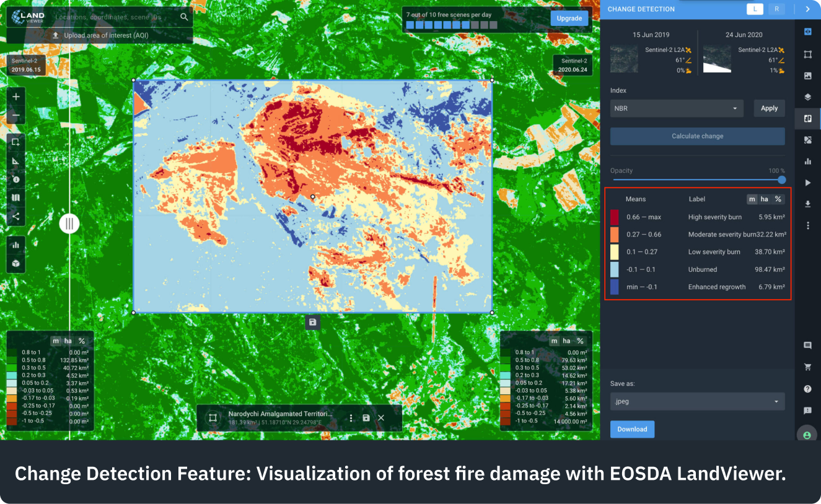Image resolution: width=821 pixels, height=504 pixels.
Task: Open the share tool on the left toolbar
Action: (x=16, y=217)
